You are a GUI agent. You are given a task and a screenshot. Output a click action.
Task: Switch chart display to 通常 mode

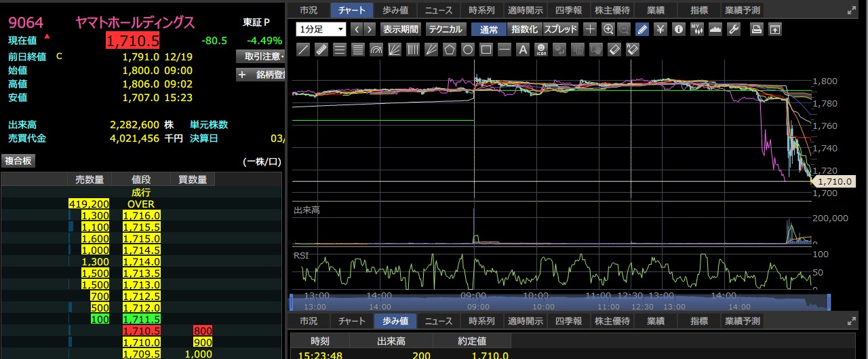488,29
